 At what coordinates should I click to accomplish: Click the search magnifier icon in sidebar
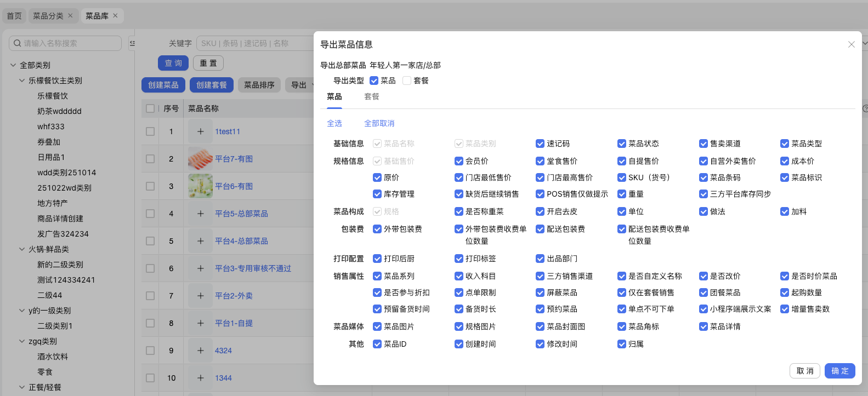[18, 43]
